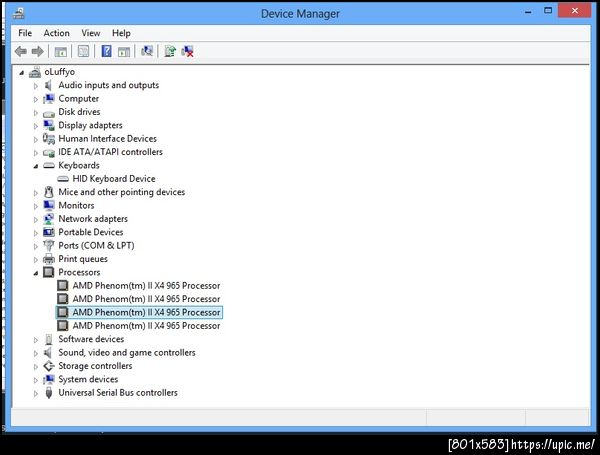
Task: Collapse the Keyboards node arrow
Action: (36, 166)
